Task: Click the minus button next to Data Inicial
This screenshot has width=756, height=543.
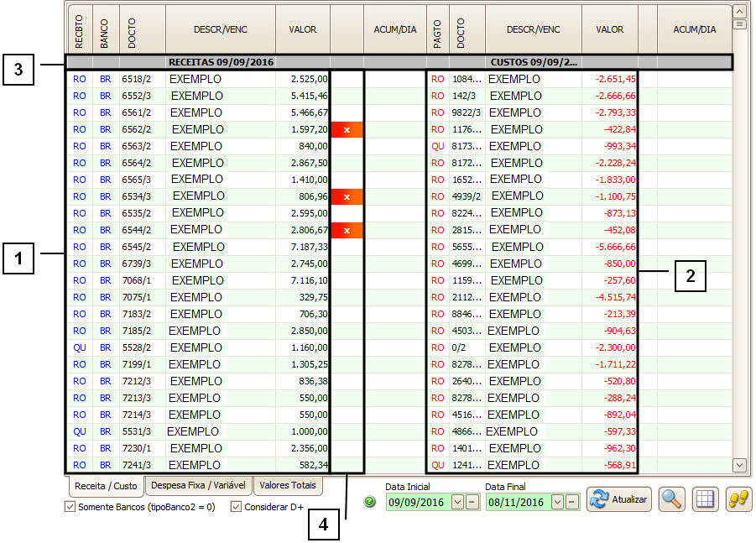Action: click(472, 502)
